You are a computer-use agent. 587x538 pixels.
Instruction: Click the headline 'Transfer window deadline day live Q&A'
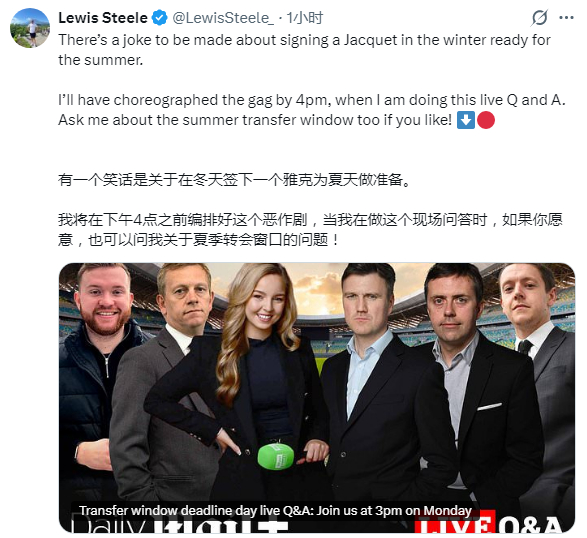click(x=275, y=511)
